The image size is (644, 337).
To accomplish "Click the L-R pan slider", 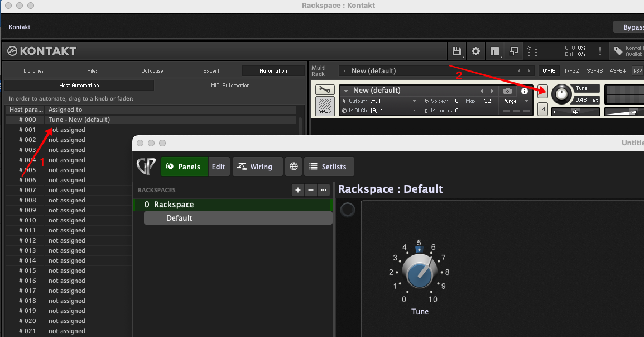I will (575, 112).
